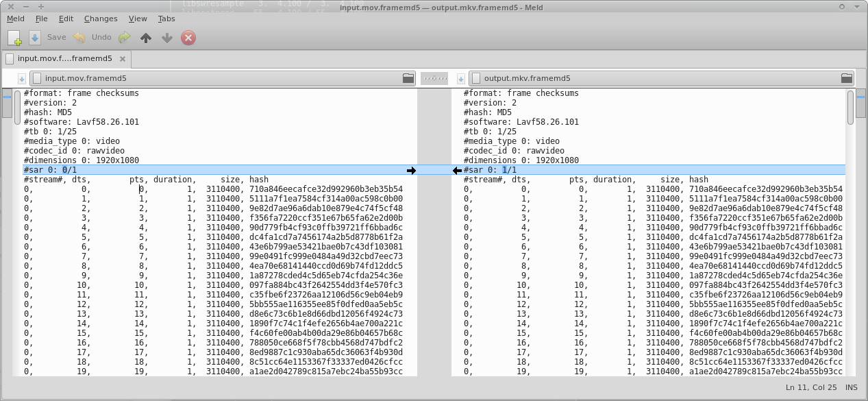Image resolution: width=868 pixels, height=401 pixels.
Task: Go to previous change with up arrow
Action: pyautogui.click(x=145, y=38)
